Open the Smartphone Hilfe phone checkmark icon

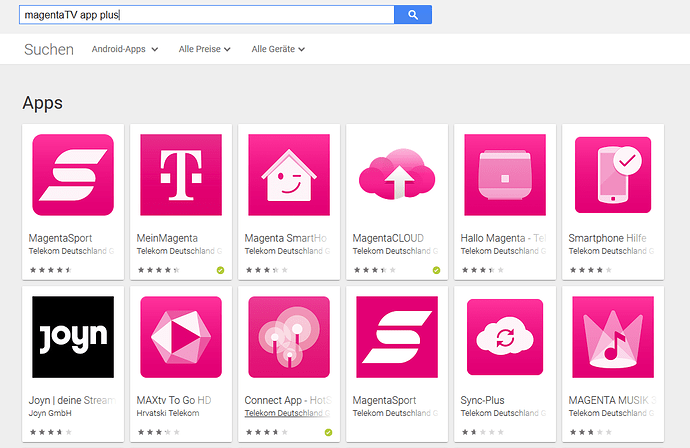613,175
